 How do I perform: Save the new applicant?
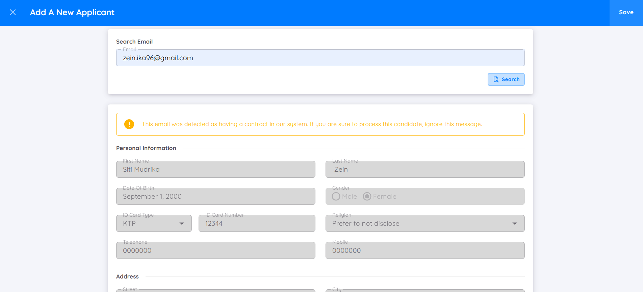coord(626,13)
